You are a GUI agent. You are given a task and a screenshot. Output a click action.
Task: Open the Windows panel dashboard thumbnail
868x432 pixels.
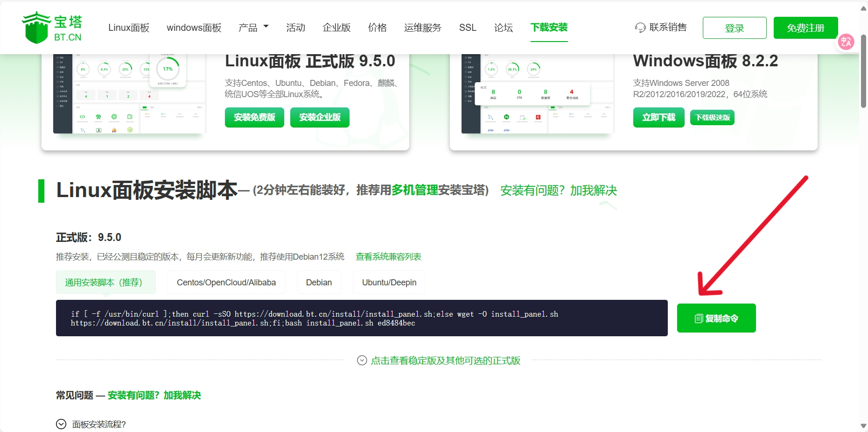pyautogui.click(x=538, y=94)
